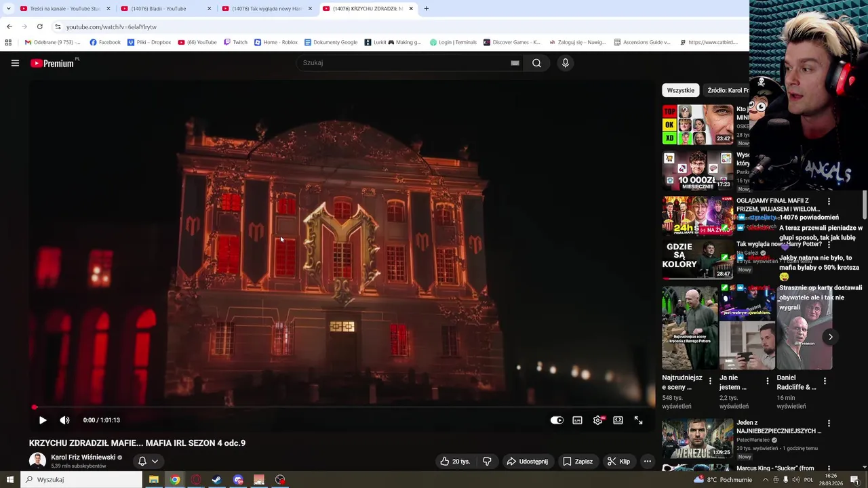Viewport: 868px width, 488px height.
Task: Click the search magnifier button
Action: [x=536, y=63]
